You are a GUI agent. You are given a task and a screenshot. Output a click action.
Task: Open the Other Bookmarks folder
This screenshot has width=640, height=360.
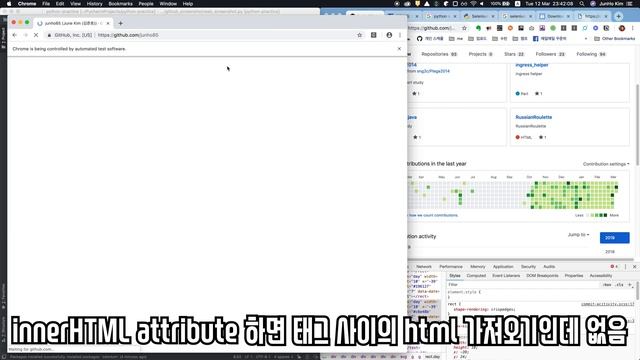tap(615, 38)
